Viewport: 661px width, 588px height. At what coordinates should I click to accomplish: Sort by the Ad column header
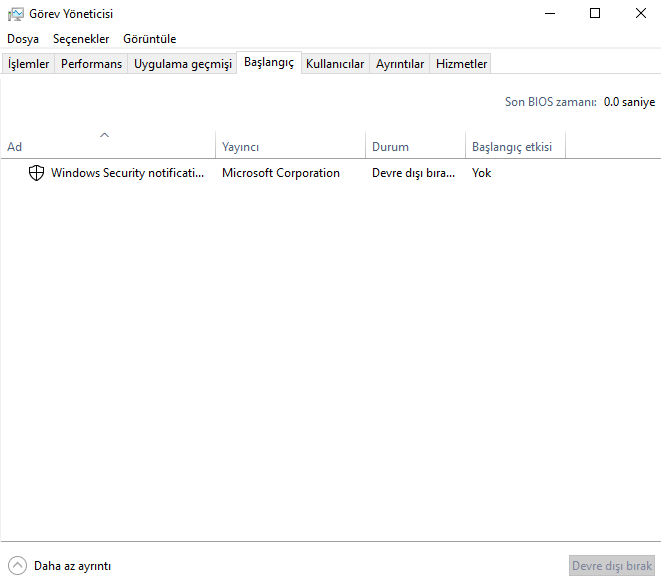108,145
